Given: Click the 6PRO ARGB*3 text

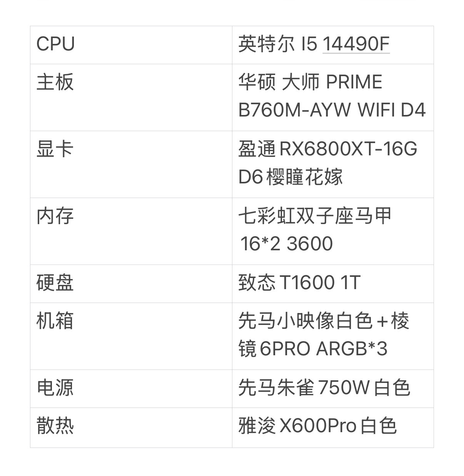Looking at the screenshot, I should 324,349.
